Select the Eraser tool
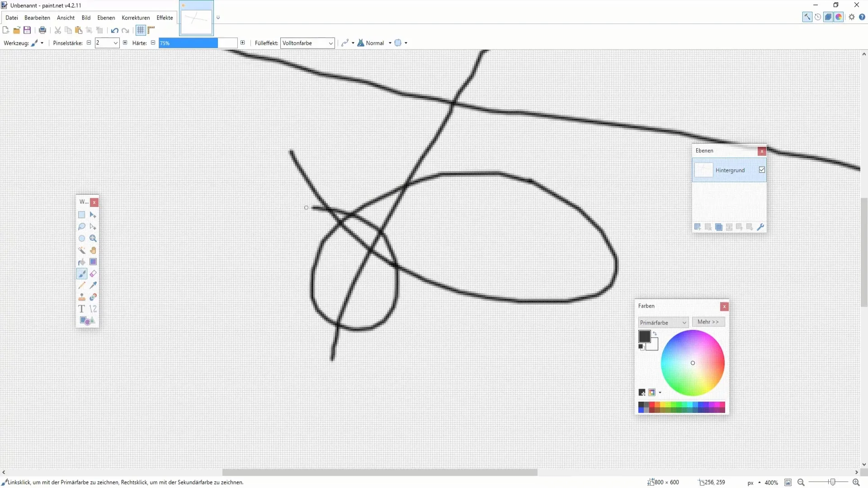Image resolution: width=868 pixels, height=488 pixels. pos(93,273)
